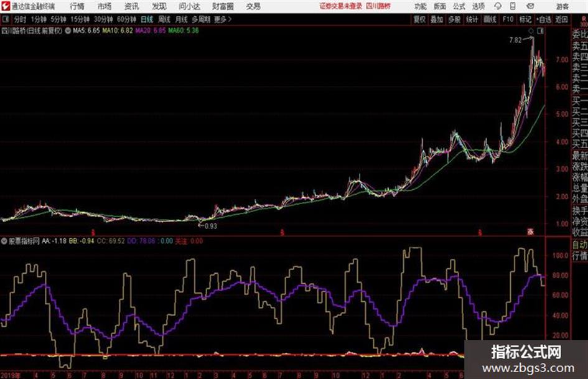Toggle the panel layout icon beside 分时
This screenshot has height=379, width=588.
point(6,19)
